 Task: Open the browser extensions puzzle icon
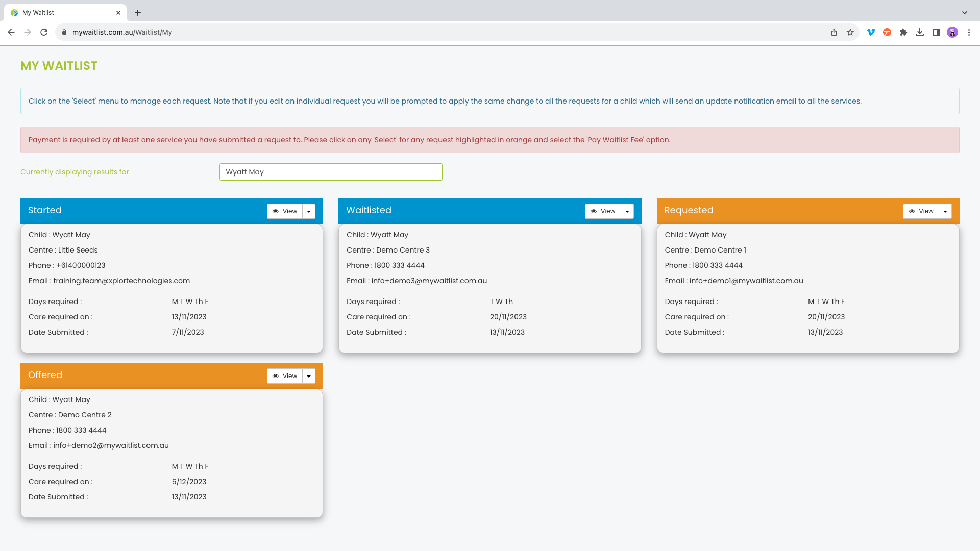click(x=903, y=32)
